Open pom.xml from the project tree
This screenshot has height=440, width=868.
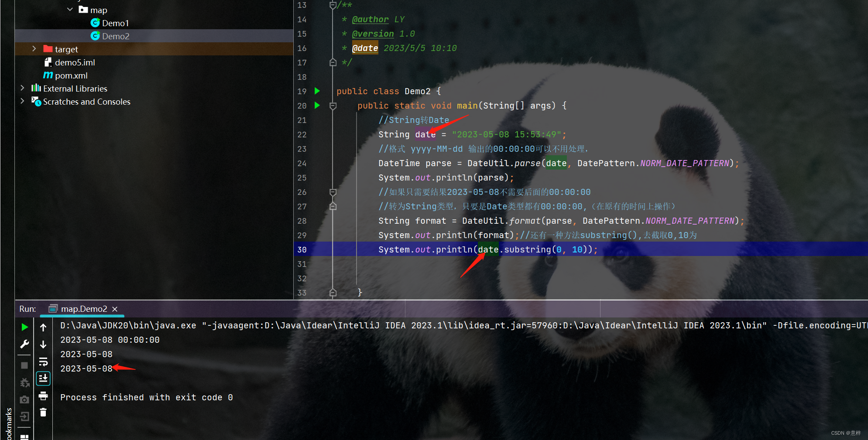pos(71,75)
